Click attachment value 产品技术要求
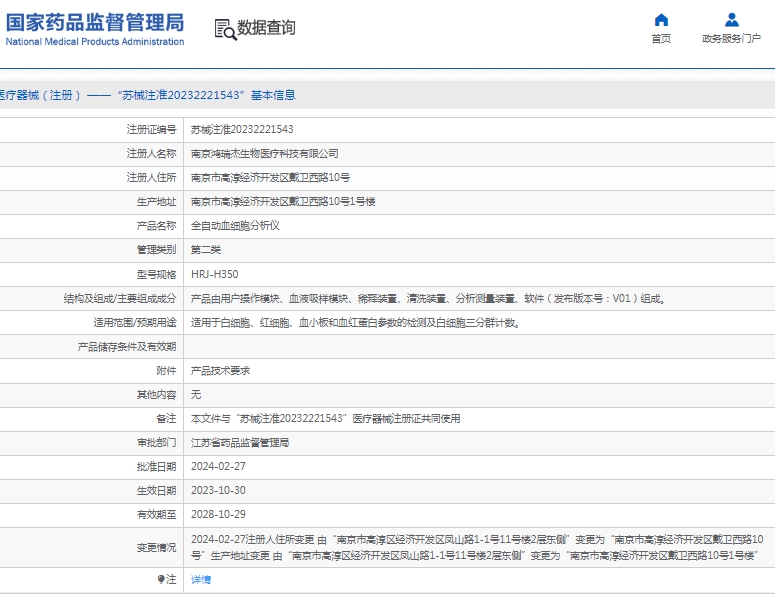 (x=220, y=370)
